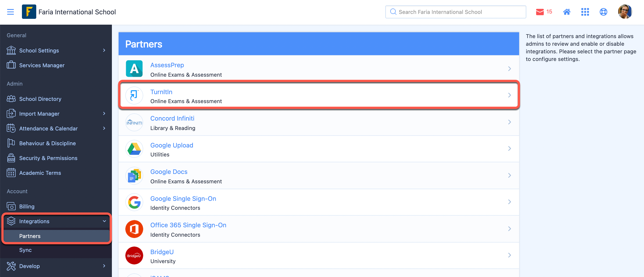The height and width of the screenshot is (277, 644).
Task: Open the AssessPrep partner link
Action: [x=167, y=65]
